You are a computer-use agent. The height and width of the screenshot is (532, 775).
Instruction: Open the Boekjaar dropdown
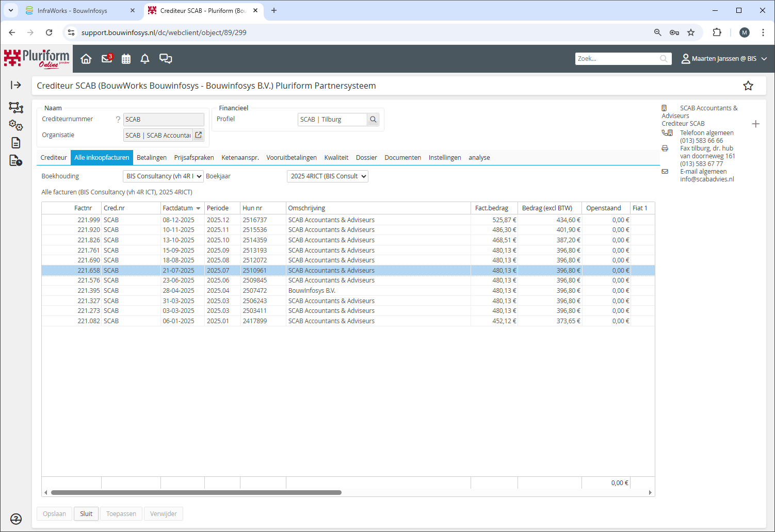tap(327, 176)
